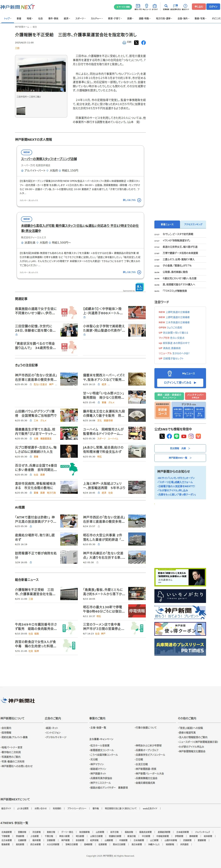
Task: Click バックナンバーお申込み button
Action: [x=196, y=396]
